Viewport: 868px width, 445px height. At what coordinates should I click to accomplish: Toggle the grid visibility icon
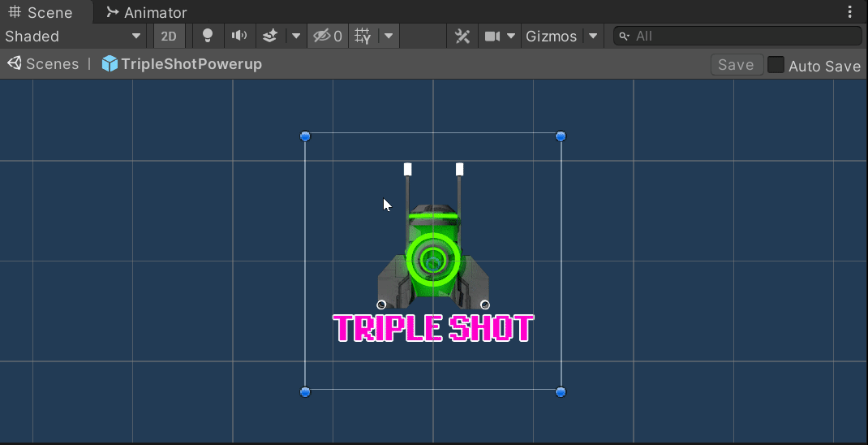pos(363,36)
